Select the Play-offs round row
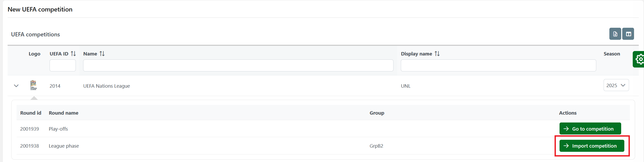644x162 pixels. (58, 129)
